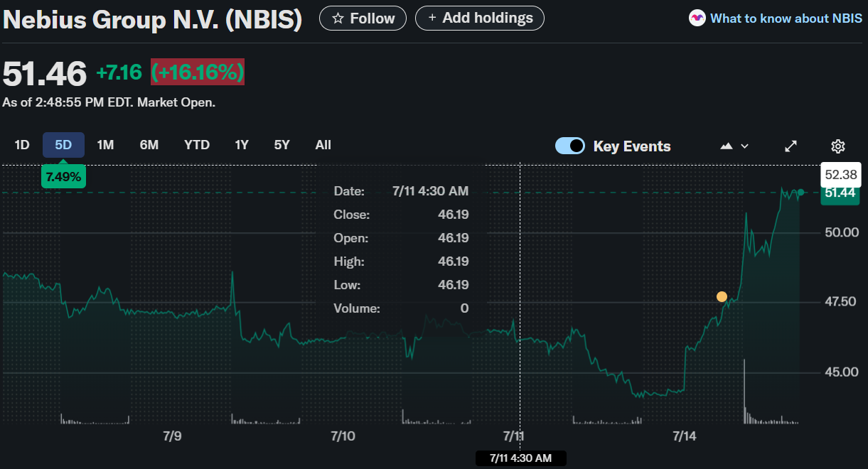The image size is (868, 469).
Task: Click the (+16.16%) percent change
Action: (x=198, y=72)
